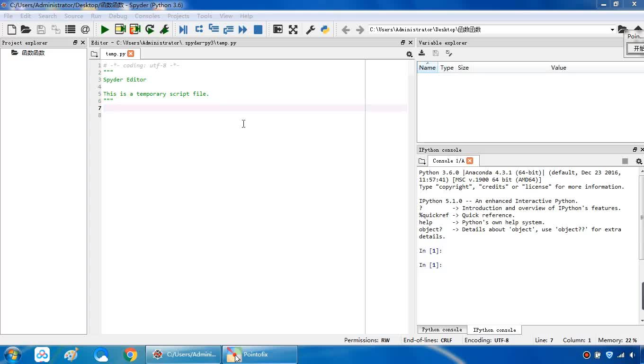The width and height of the screenshot is (644, 364).
Task: Sort variables by Name column header
Action: coord(427,67)
